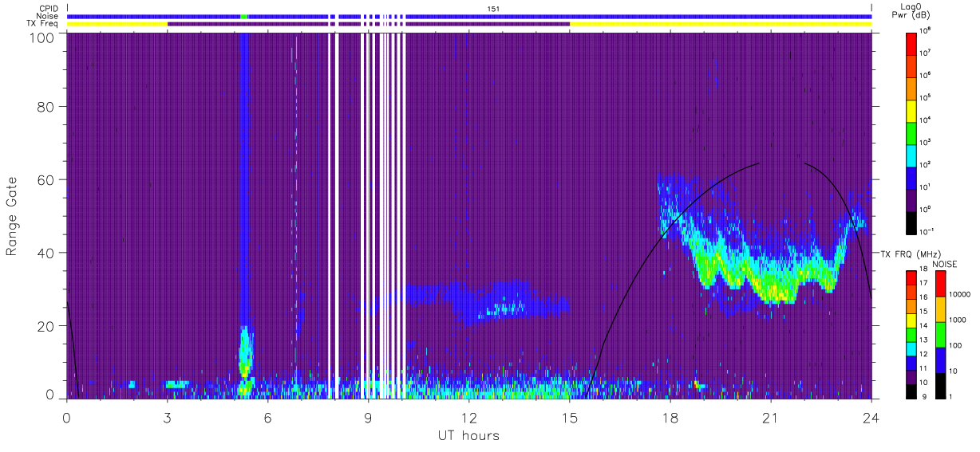Pick the blue segment of the NOISE colorbar
The height and width of the screenshot is (452, 980).
click(x=940, y=359)
